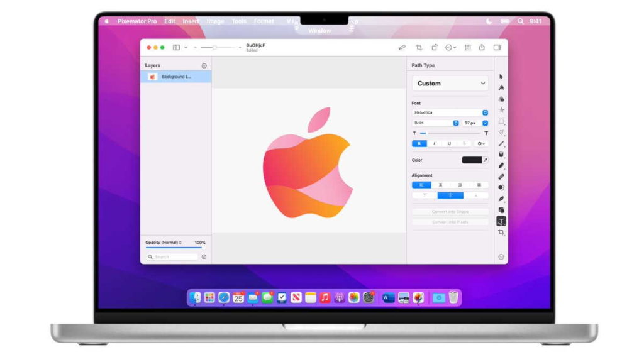This screenshot has width=644, height=362.
Task: Select the Color Fill bucket tool
Action: [501, 155]
